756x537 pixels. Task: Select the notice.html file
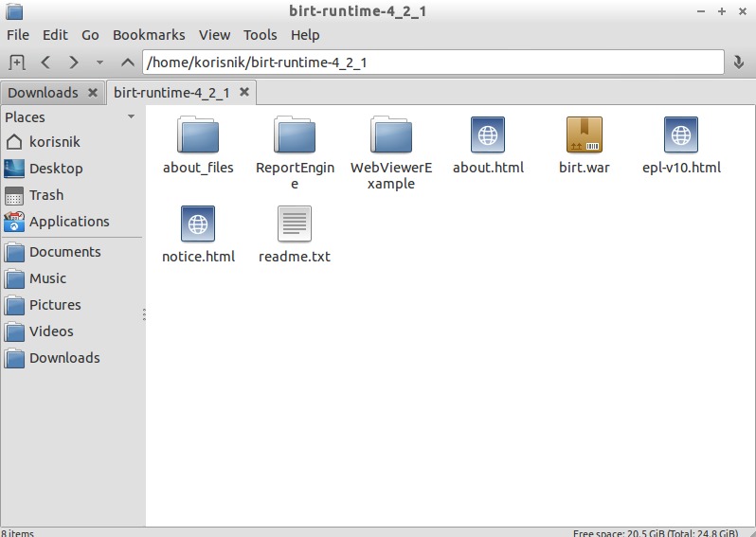click(x=198, y=235)
